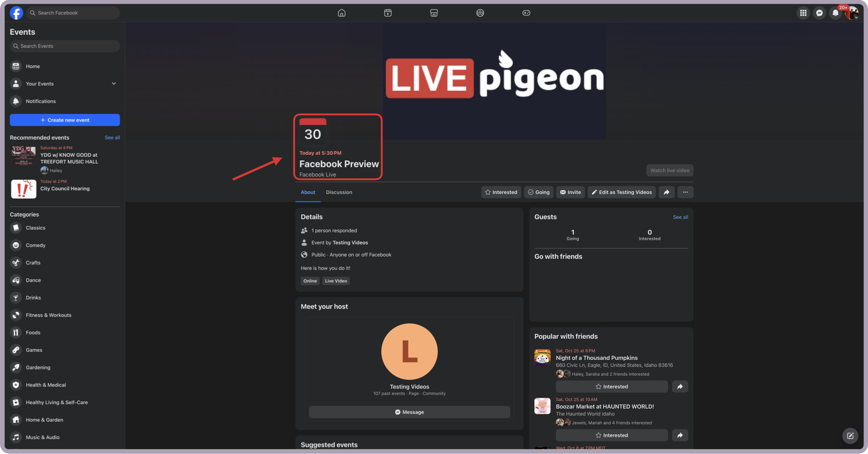Screen dimensions: 868x454
Task: Select the Fitness & Workouts category
Action: point(65,315)
